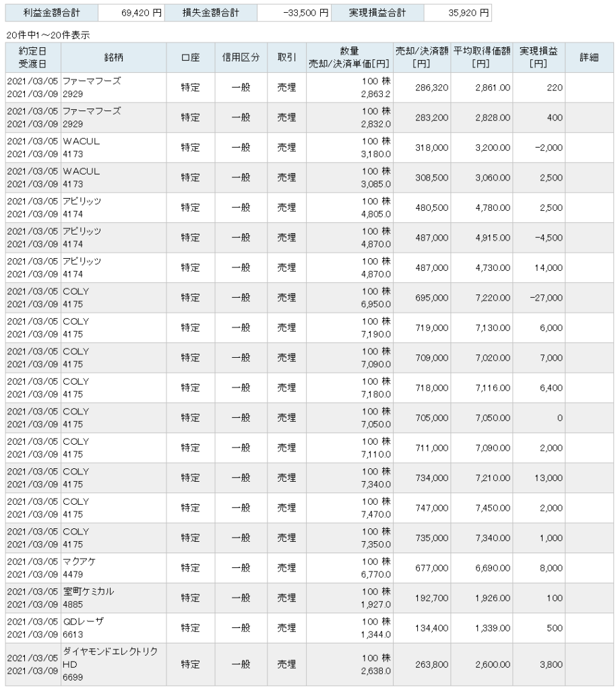Click the 14,000 realized profit cell
Screen dimensions: 616x690
(x=549, y=268)
